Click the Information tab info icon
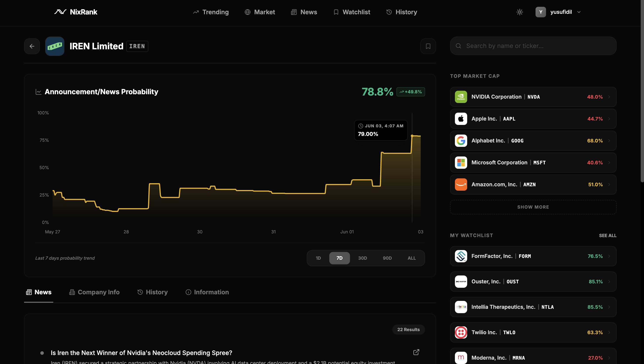This screenshot has width=644, height=364. [188, 292]
